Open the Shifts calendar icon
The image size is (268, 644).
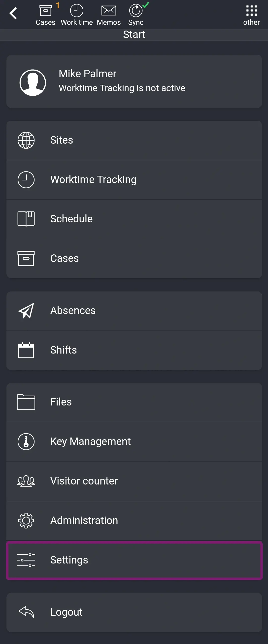pyautogui.click(x=26, y=350)
